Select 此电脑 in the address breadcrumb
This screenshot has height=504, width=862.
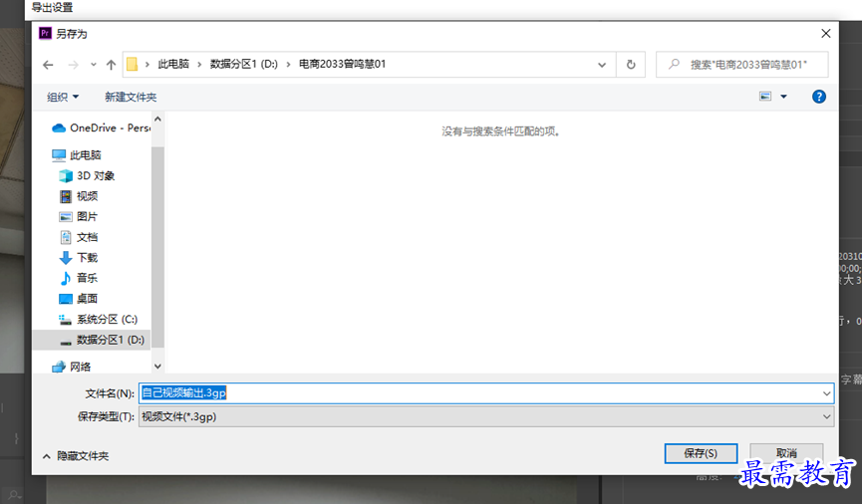(173, 64)
